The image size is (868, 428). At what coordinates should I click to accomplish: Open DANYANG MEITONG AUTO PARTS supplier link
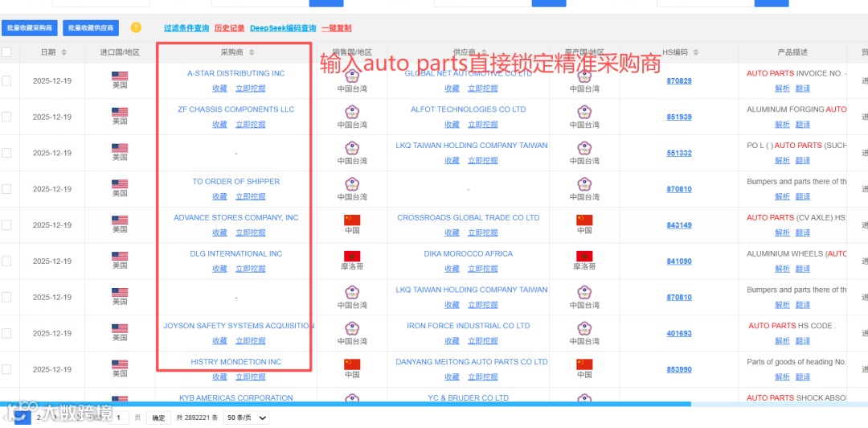pos(472,361)
